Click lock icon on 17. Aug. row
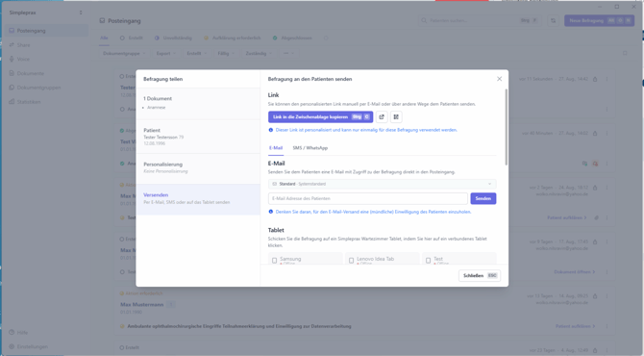This screenshot has height=356, width=644. [x=595, y=242]
